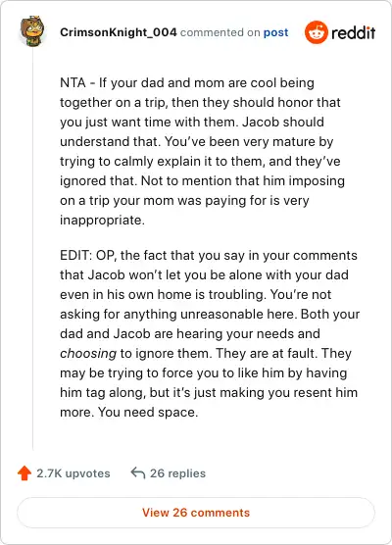Viewport: 392px width, 545px height.
Task: Click the closing sentence "You need space."
Action: (148, 413)
